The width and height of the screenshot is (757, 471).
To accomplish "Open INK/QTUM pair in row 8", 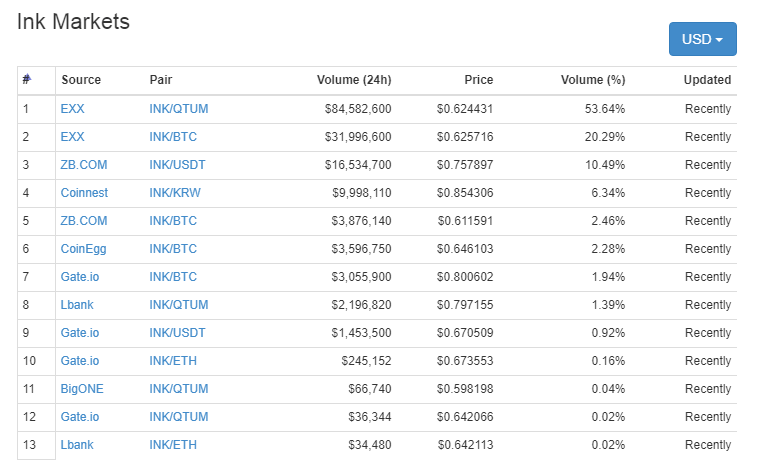I will point(179,305).
